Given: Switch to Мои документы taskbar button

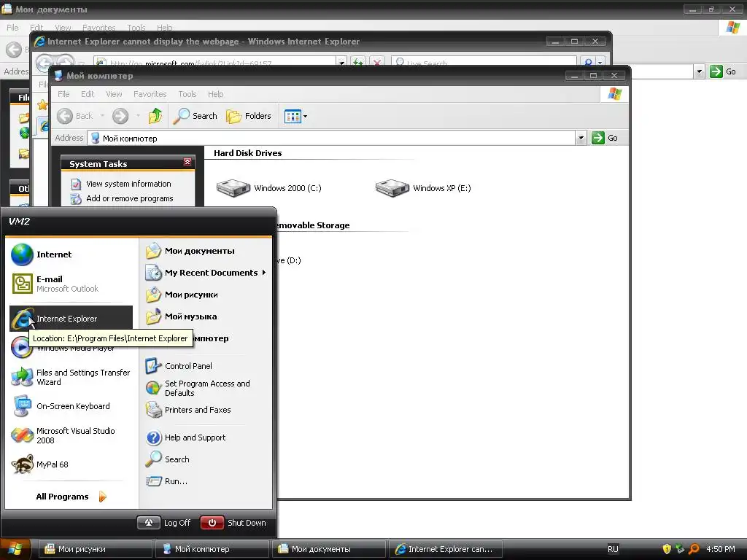Looking at the screenshot, I should (329, 549).
